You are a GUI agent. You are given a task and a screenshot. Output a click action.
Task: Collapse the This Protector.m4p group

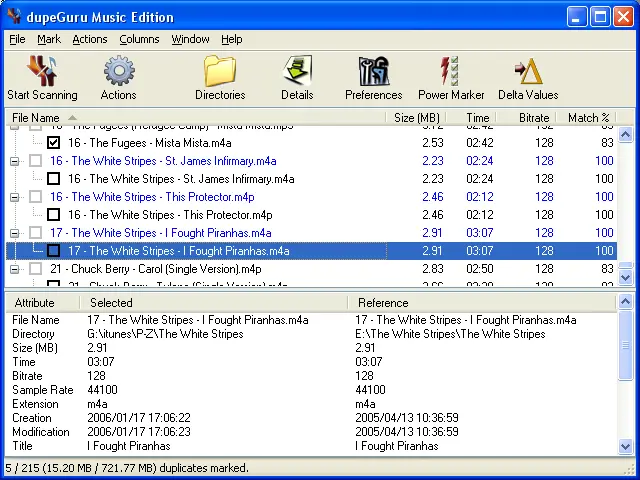pyautogui.click(x=14, y=197)
